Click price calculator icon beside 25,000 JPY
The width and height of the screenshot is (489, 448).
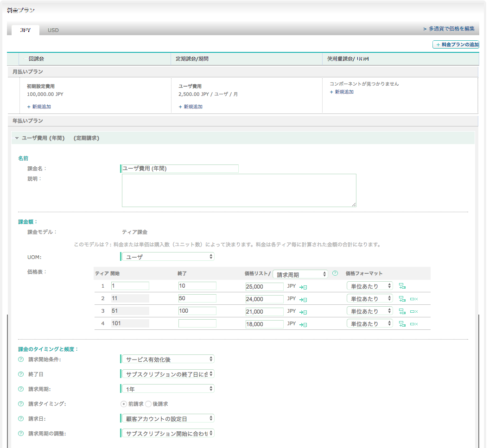[x=303, y=287]
